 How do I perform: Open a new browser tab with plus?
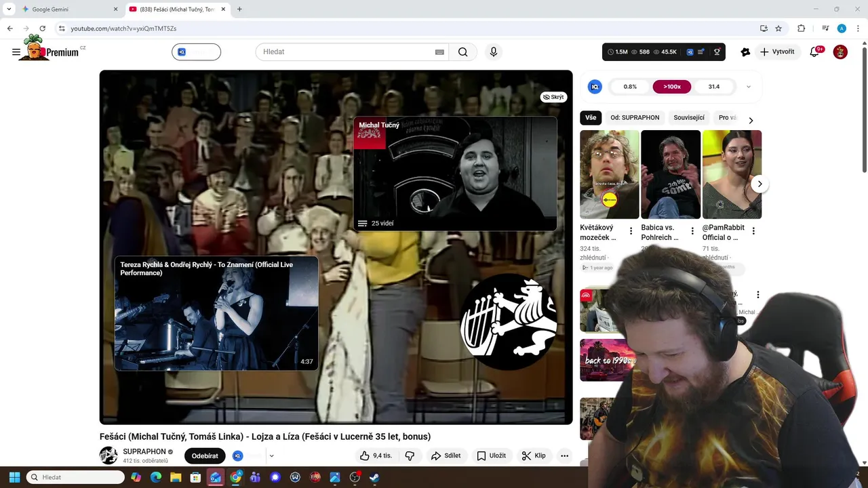[x=239, y=9]
